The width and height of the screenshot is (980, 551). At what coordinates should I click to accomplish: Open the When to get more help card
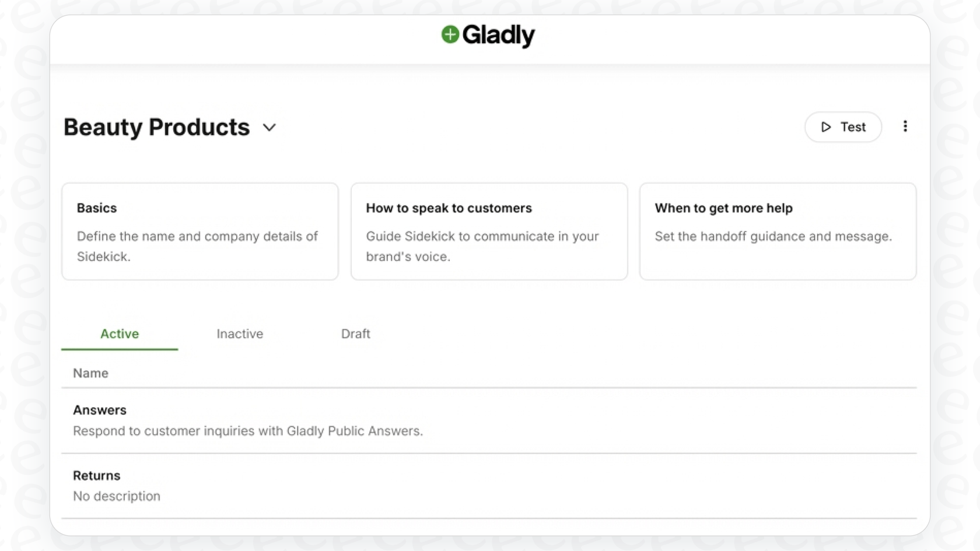(778, 231)
